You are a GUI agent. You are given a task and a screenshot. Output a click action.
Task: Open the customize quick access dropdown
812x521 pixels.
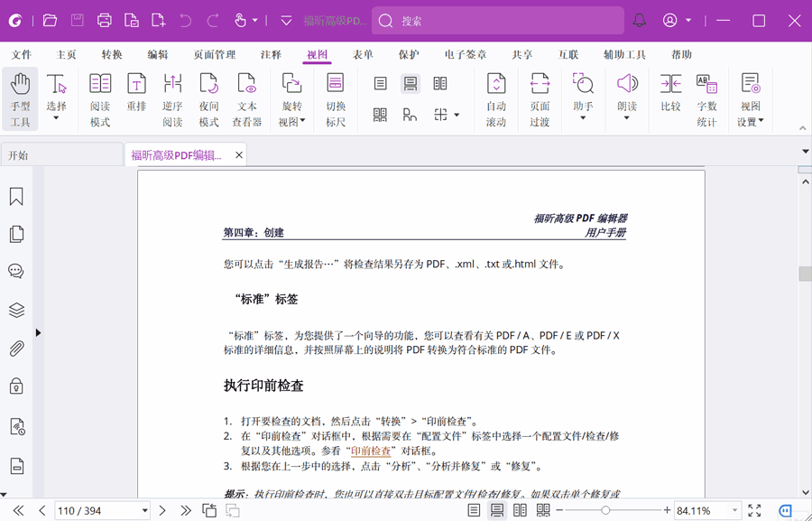pyautogui.click(x=286, y=21)
